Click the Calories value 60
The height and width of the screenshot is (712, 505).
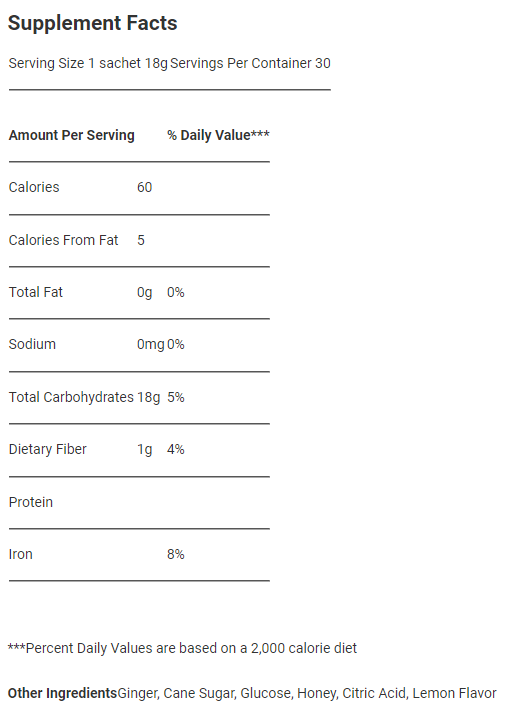144,187
